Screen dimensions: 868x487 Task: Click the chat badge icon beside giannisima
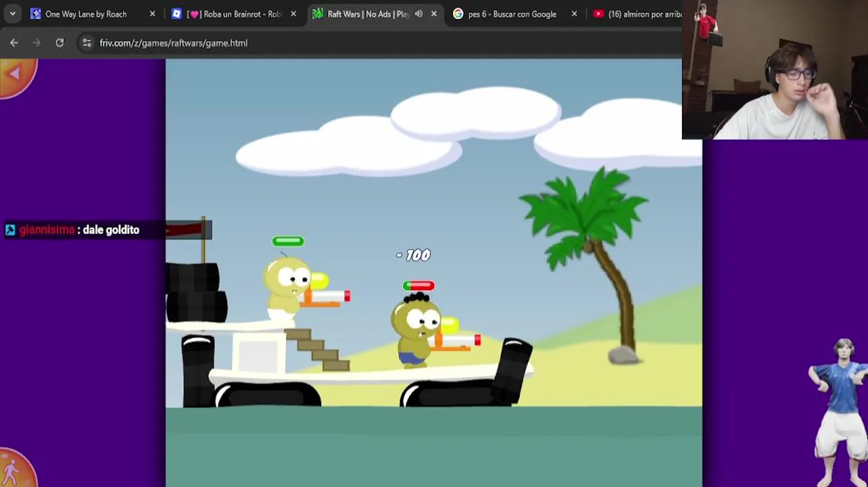point(10,230)
